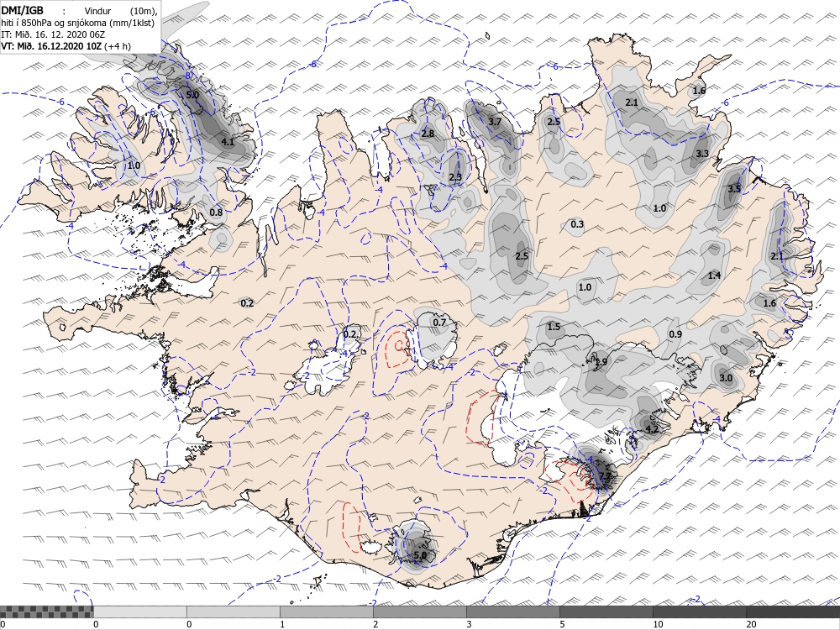Screen dimensions: 840x630
Task: Click the legend label 10
Action: pos(658,624)
